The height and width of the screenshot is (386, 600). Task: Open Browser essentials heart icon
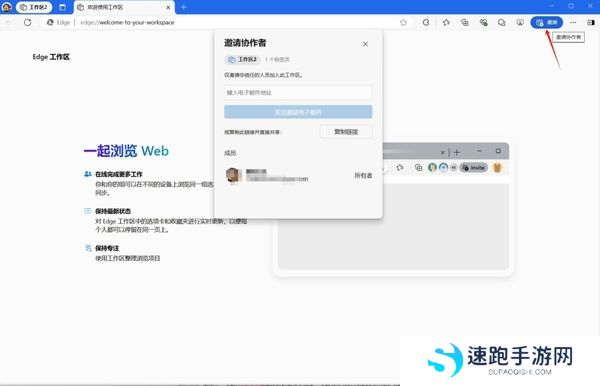(483, 23)
